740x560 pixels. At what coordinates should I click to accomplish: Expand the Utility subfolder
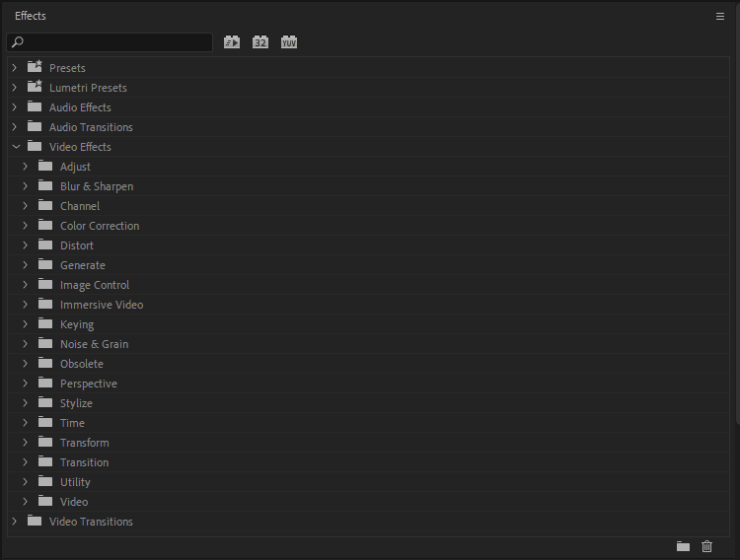25,482
